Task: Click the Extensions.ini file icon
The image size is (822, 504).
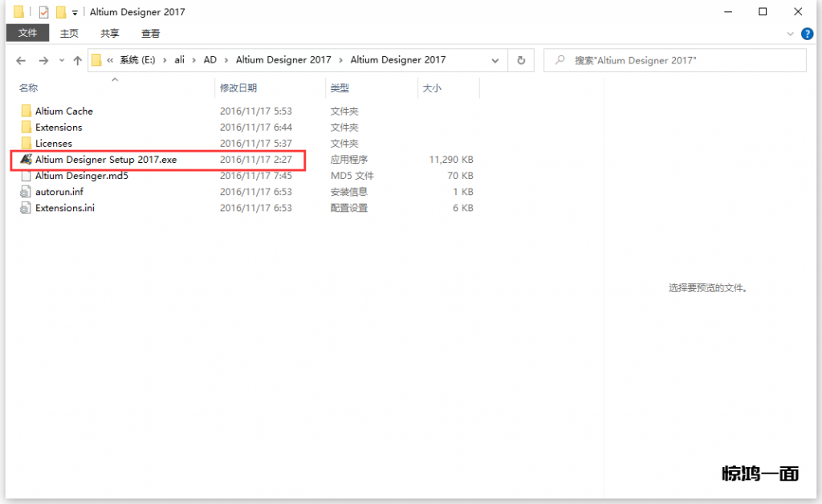Action: coord(26,208)
